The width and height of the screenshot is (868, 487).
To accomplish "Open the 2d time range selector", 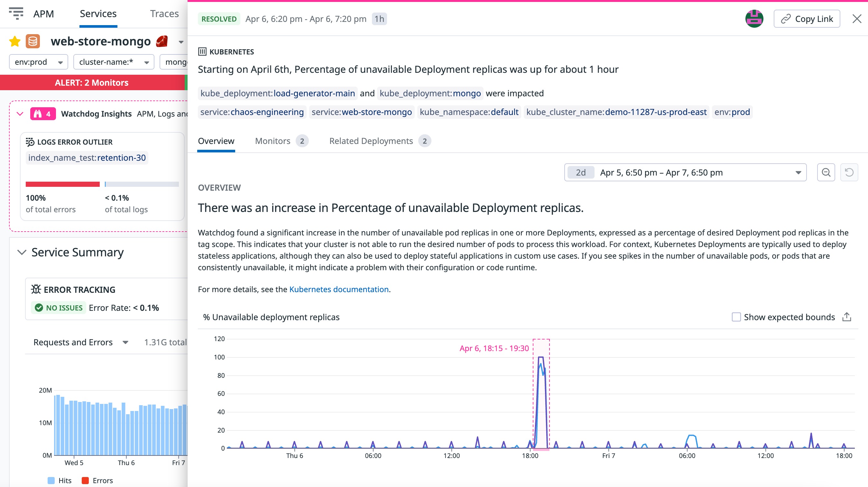I will [x=685, y=173].
